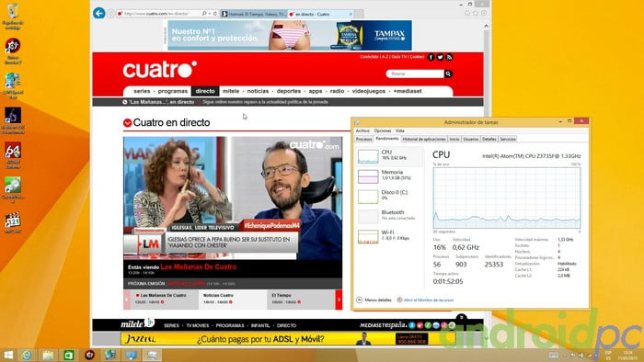This screenshot has height=362, width=644.
Task: Switch to the 'Usuarios' tab
Action: (471, 140)
